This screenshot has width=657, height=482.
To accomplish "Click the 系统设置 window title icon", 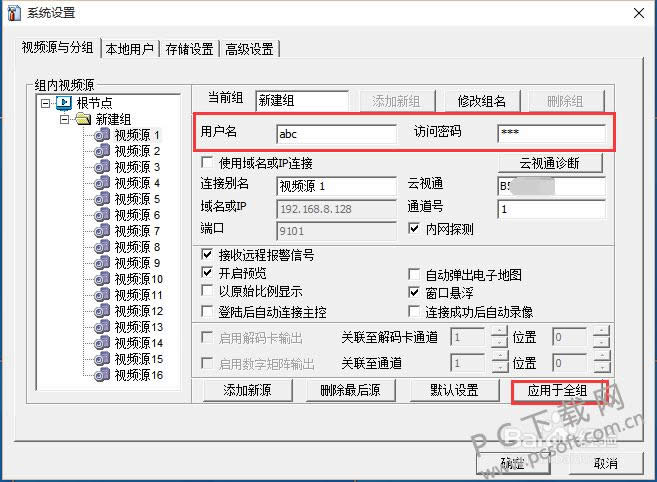I will point(13,13).
